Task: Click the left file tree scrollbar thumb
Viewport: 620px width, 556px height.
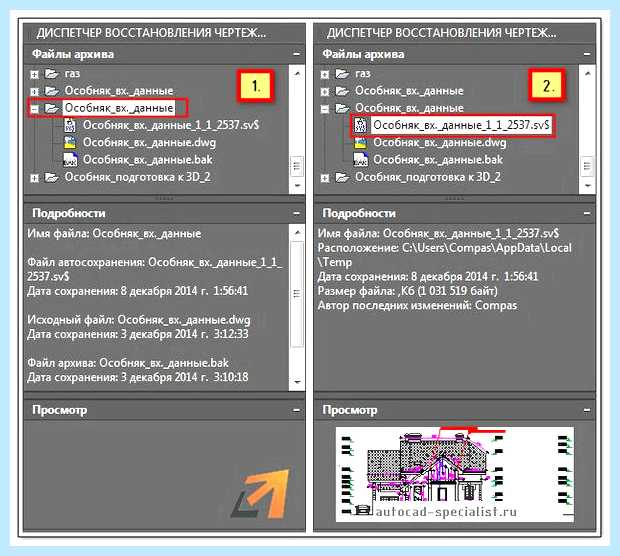Action: 297,166
